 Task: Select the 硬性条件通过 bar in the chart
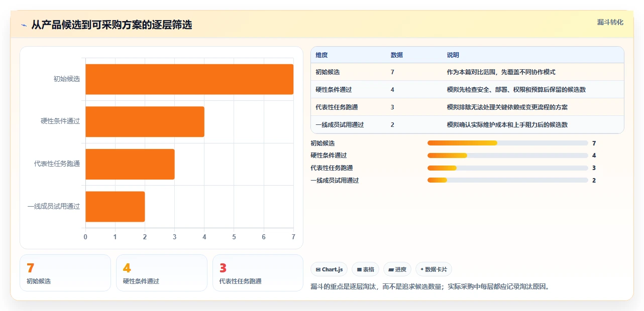tap(145, 121)
